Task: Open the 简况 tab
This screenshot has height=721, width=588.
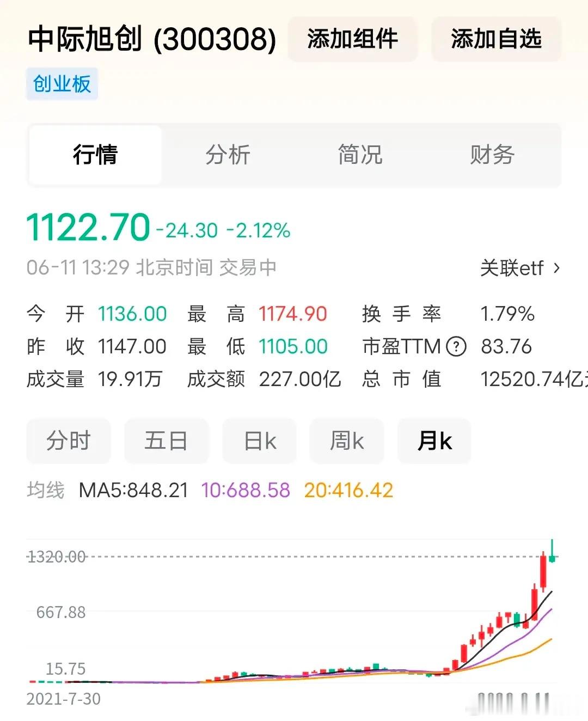Action: tap(360, 155)
